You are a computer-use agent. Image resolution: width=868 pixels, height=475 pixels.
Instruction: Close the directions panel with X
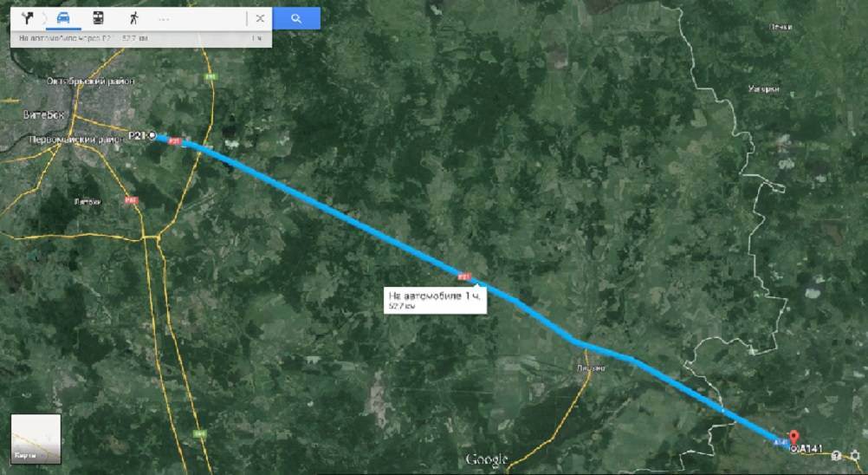(260, 18)
